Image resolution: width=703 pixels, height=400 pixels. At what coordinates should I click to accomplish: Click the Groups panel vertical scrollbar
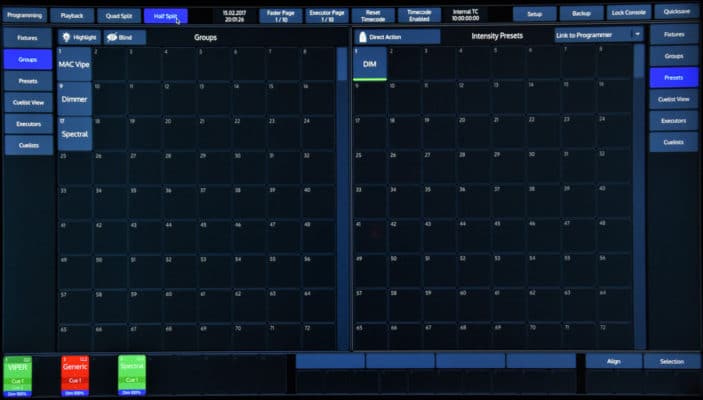pyautogui.click(x=341, y=190)
